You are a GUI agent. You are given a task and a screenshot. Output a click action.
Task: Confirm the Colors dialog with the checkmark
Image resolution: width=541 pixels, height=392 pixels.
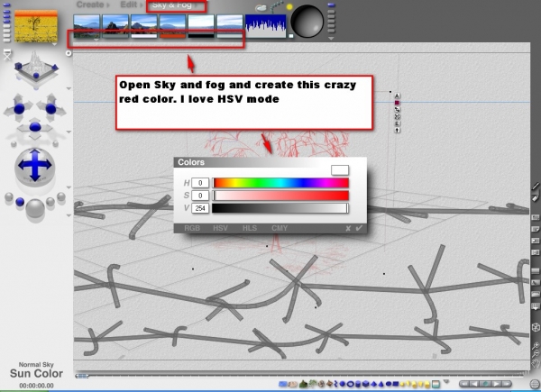359,228
